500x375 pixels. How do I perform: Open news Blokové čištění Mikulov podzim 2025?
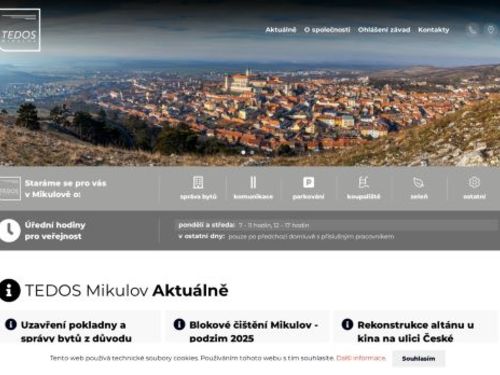tap(254, 331)
